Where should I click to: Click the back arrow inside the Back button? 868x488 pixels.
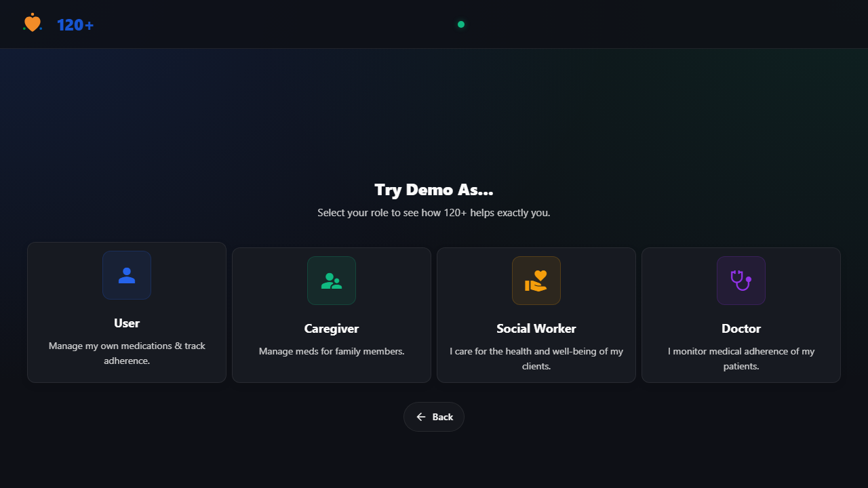tap(420, 417)
